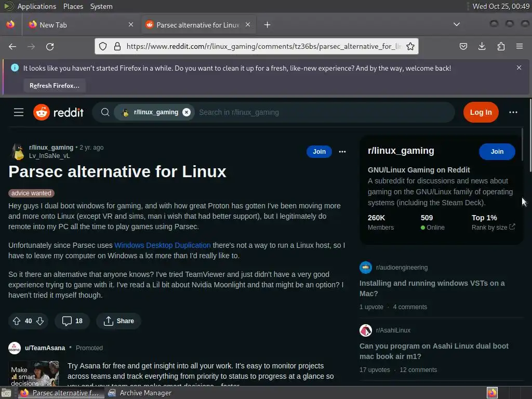Open the System menu

pos(101,6)
